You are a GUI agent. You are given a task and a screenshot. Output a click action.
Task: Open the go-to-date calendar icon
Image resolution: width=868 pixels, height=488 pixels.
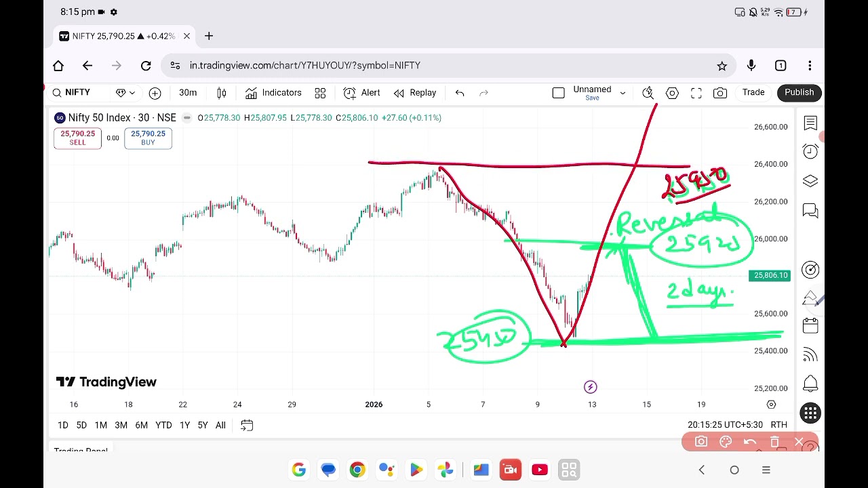(x=247, y=425)
